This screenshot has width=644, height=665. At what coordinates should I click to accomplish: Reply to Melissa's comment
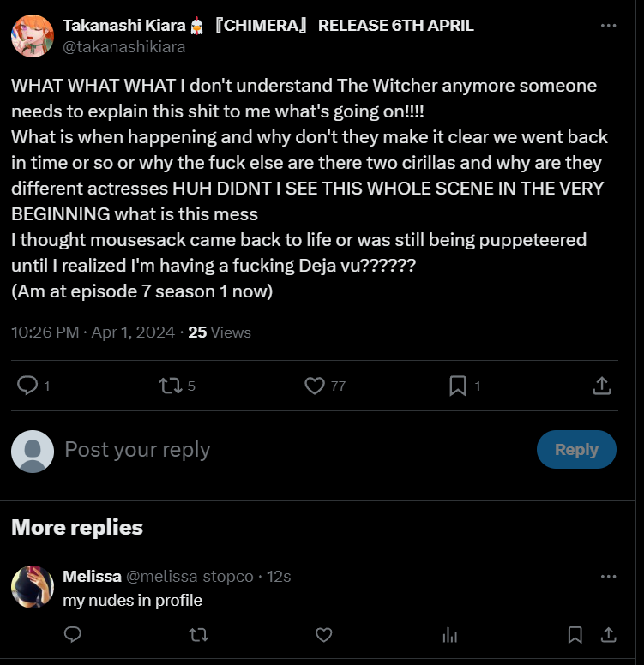(x=73, y=635)
